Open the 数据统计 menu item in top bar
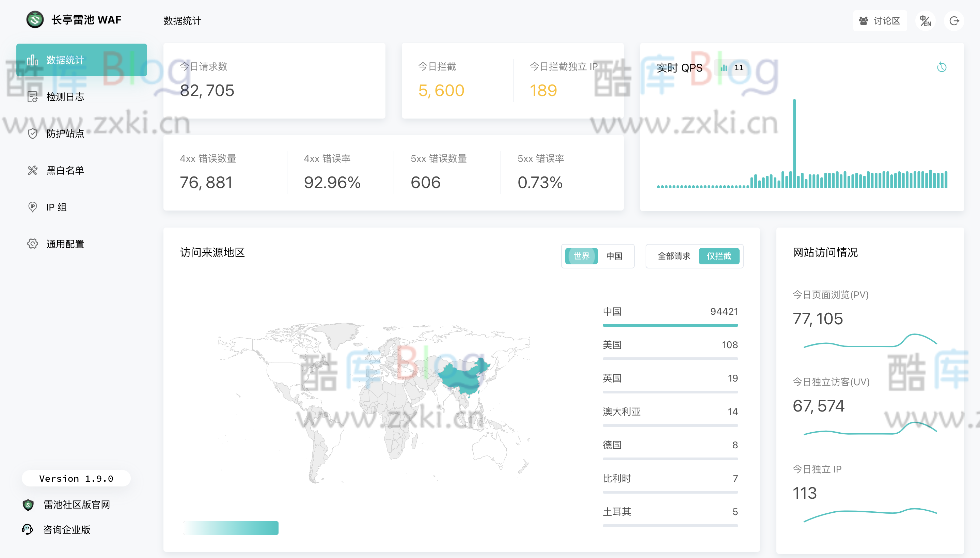980x558 pixels. click(x=182, y=21)
